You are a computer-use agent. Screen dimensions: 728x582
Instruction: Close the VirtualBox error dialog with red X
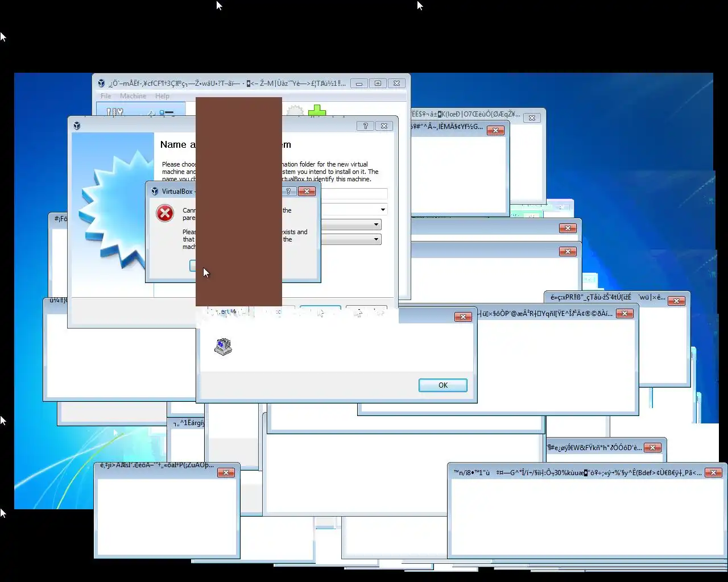tap(307, 191)
